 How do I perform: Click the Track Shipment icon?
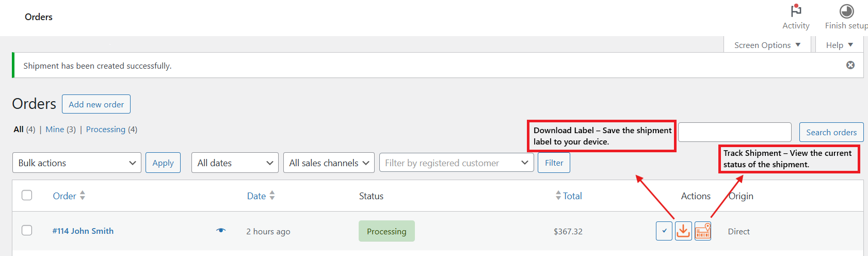[703, 231]
